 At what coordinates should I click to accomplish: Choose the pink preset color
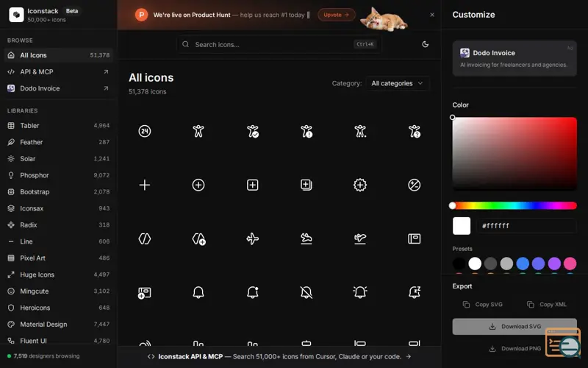coord(570,263)
